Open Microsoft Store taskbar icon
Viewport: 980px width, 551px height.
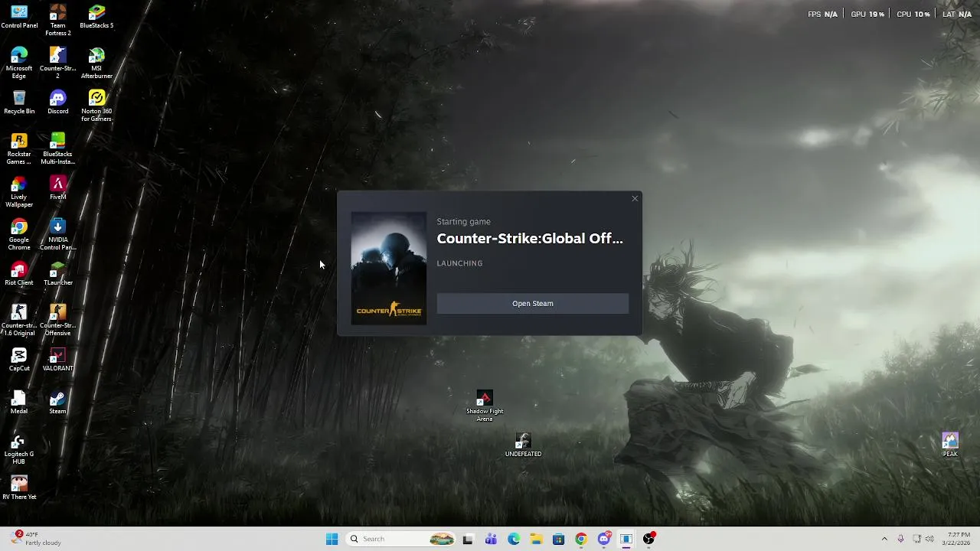tap(558, 539)
